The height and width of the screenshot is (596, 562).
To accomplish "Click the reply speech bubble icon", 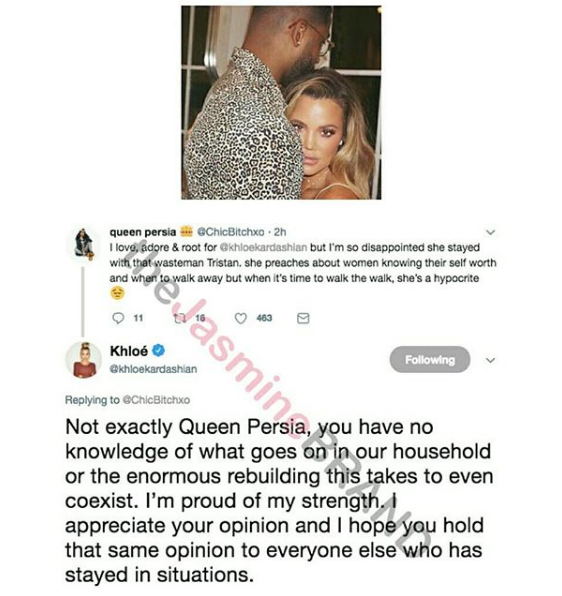I will pos(118,317).
